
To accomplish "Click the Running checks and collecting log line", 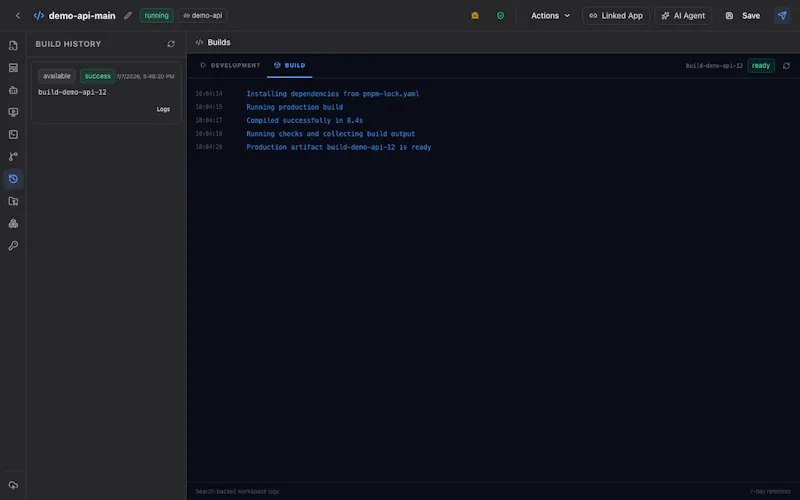I will pyautogui.click(x=331, y=134).
